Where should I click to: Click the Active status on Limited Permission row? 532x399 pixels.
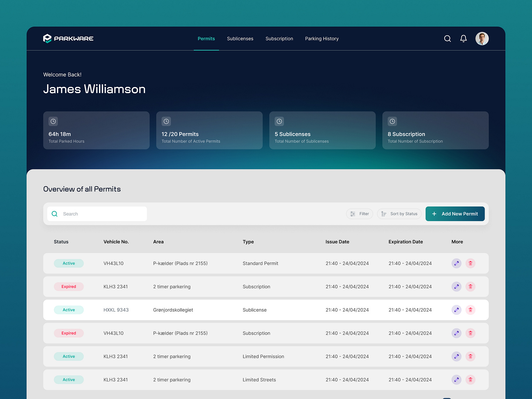pyautogui.click(x=69, y=356)
